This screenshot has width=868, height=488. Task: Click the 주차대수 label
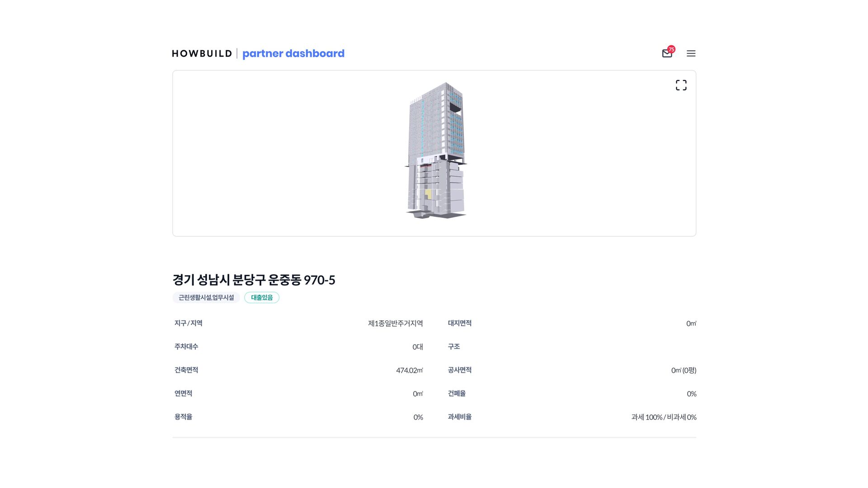coord(186,347)
